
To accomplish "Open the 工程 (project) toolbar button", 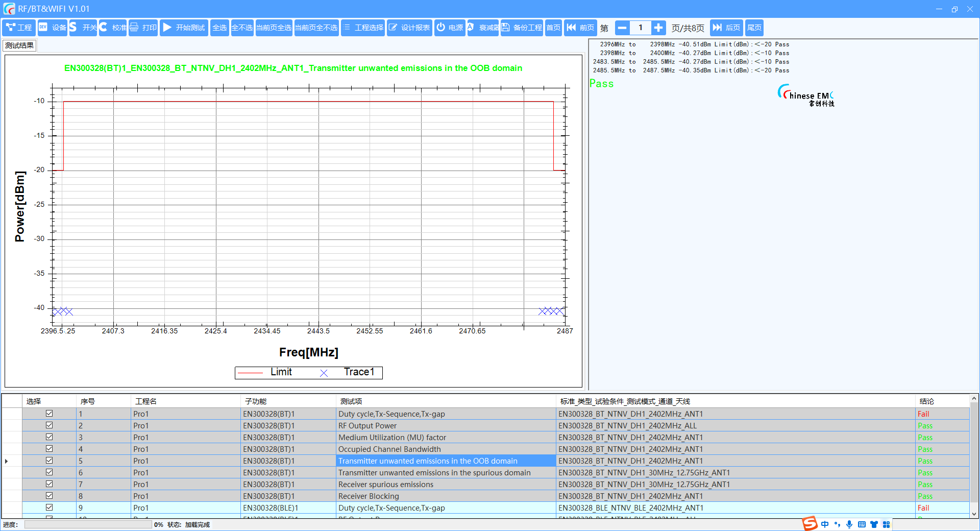I will (x=18, y=28).
